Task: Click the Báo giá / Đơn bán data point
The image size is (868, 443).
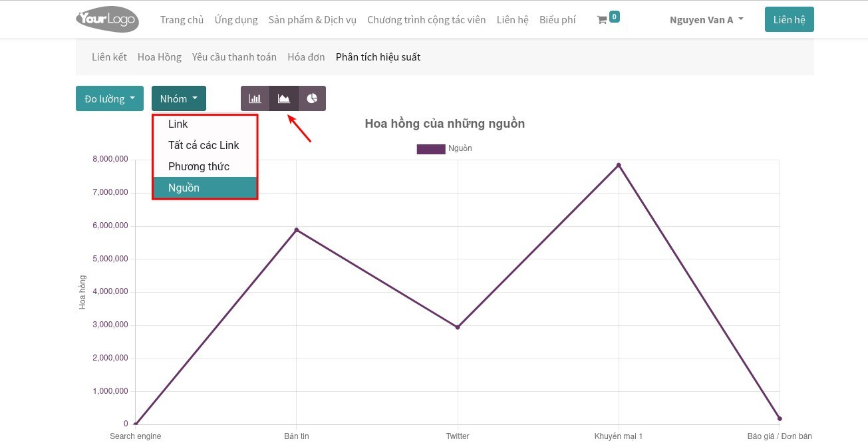Action: (x=780, y=418)
